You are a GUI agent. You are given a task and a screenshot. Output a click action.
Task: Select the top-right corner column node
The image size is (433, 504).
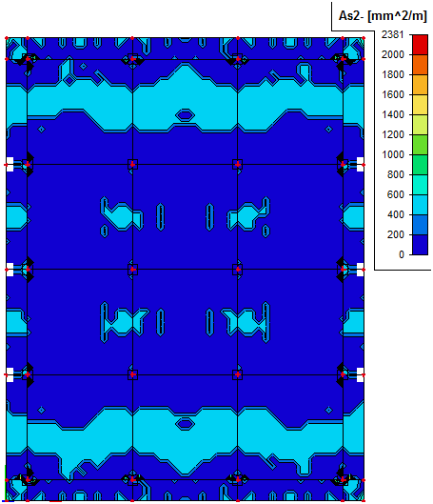click(x=343, y=59)
